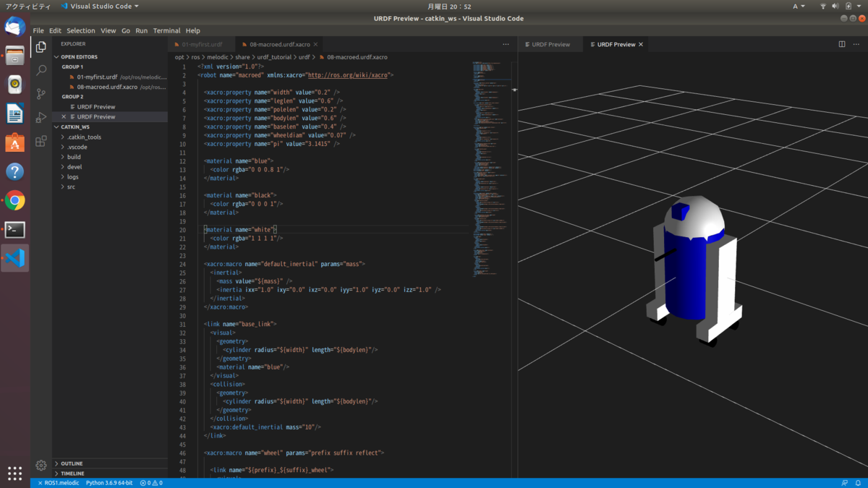
Task: Open LibreOffice Writer from the dock
Action: click(x=15, y=114)
